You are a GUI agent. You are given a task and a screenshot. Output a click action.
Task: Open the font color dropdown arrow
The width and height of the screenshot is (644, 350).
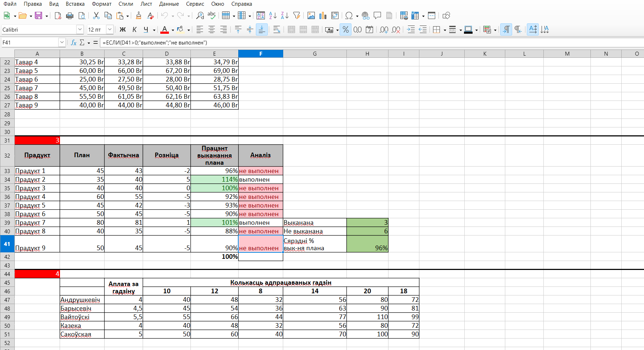point(173,30)
